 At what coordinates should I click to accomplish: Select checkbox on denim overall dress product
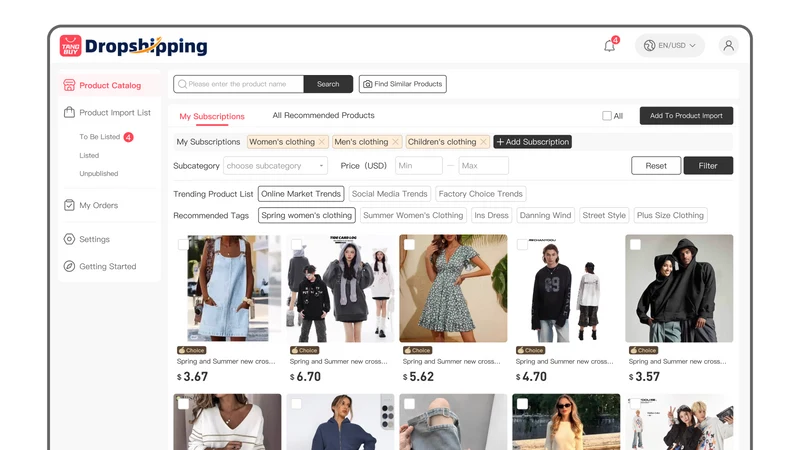point(183,244)
